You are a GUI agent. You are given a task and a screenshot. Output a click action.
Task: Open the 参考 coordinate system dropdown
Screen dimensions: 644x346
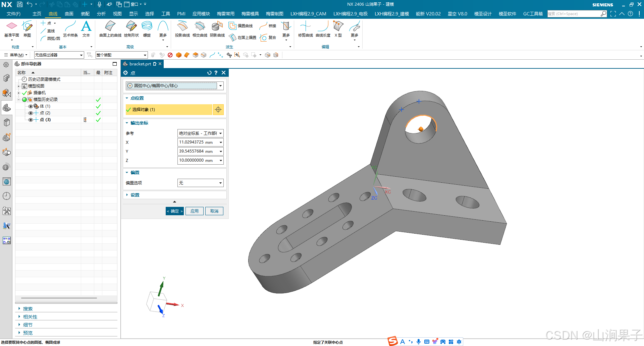(200, 133)
